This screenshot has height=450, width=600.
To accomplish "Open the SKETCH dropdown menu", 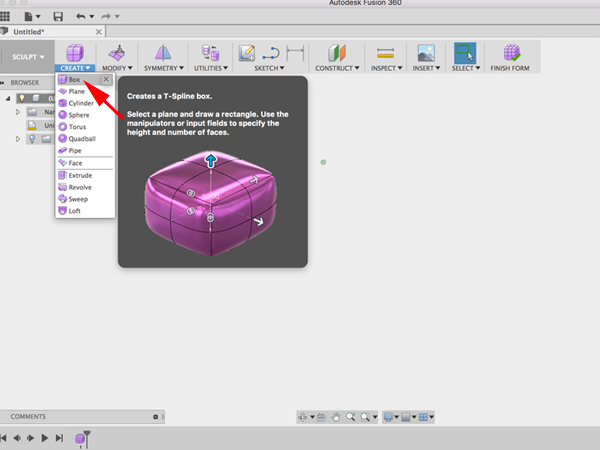I will (269, 68).
